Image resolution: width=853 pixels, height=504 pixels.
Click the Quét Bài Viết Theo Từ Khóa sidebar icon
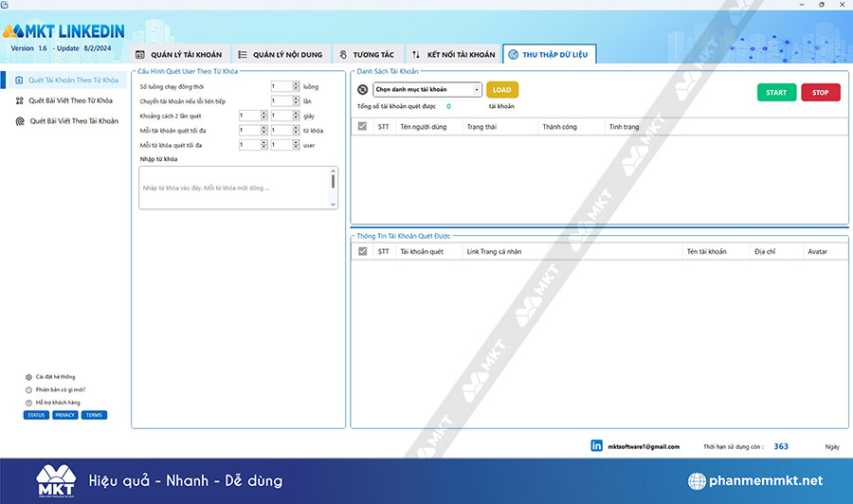pos(20,100)
